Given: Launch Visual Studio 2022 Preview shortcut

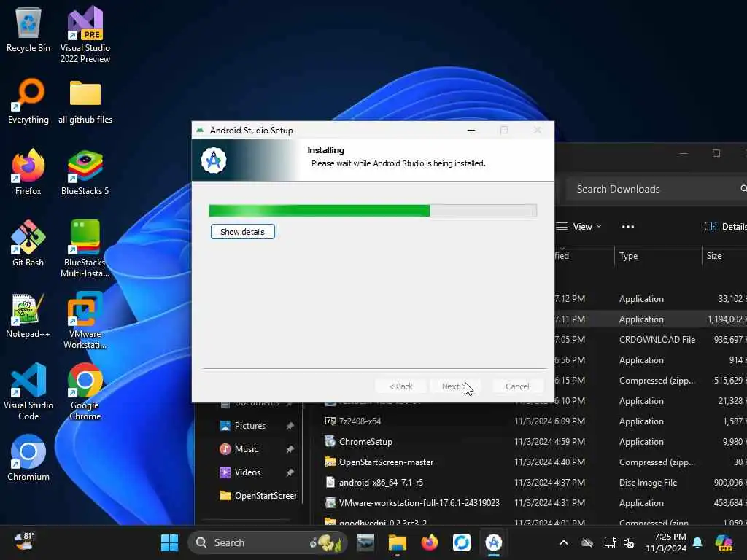Looking at the screenshot, I should (x=85, y=34).
